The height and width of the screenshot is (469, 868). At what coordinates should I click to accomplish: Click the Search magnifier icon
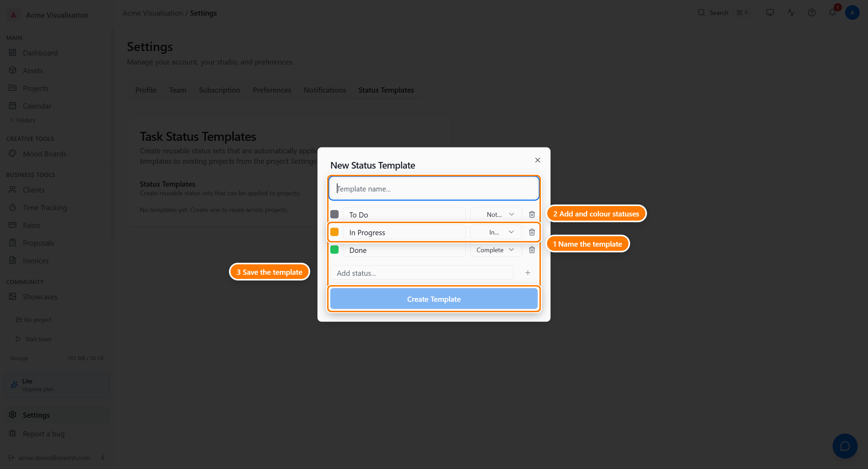(x=701, y=12)
